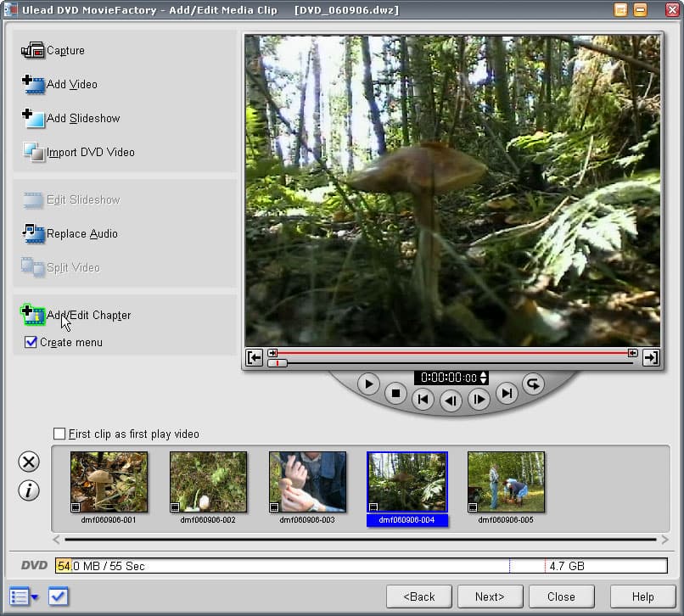Click the timecode spinner arrows

tap(484, 378)
